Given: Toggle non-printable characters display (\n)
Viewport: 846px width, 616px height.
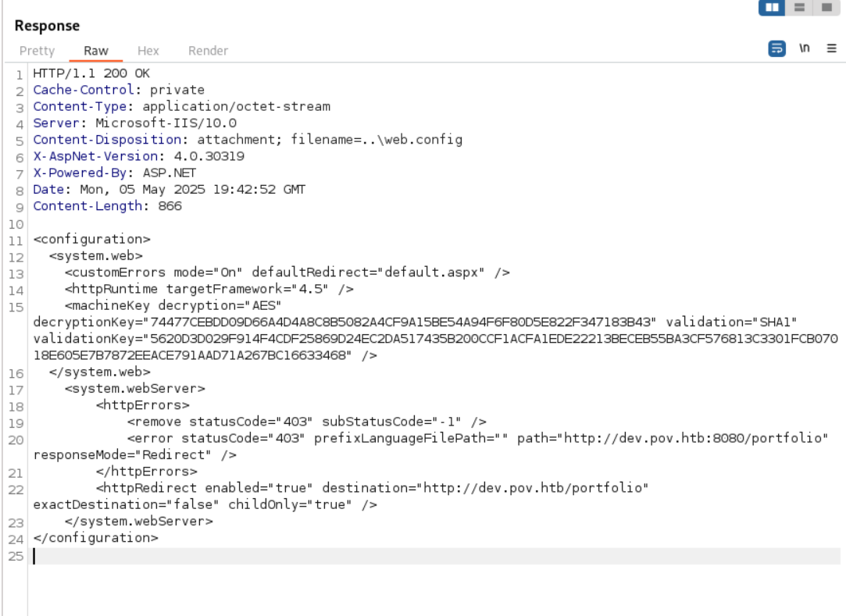Looking at the screenshot, I should 804,49.
